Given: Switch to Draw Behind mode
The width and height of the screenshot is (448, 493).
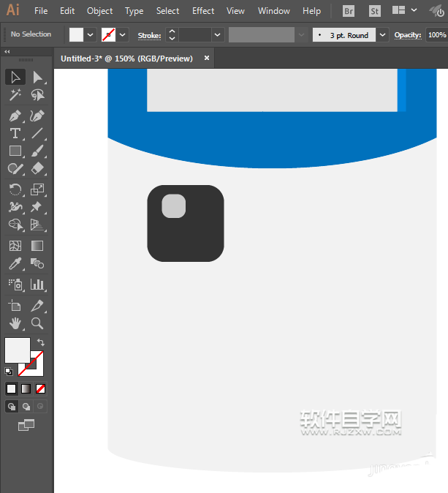Looking at the screenshot, I should pos(26,407).
